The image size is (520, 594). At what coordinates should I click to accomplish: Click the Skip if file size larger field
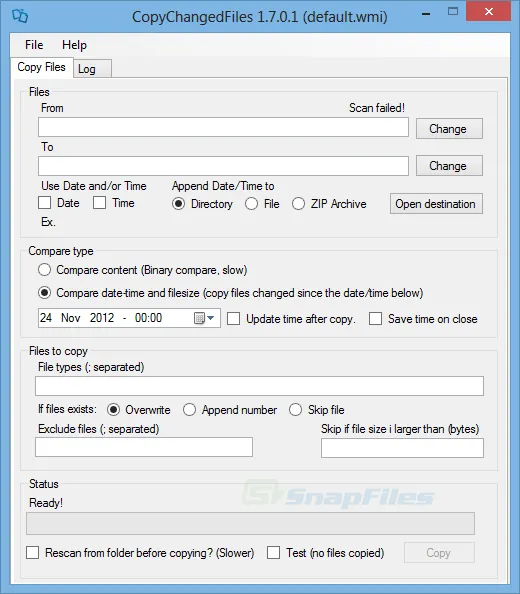[x=403, y=448]
